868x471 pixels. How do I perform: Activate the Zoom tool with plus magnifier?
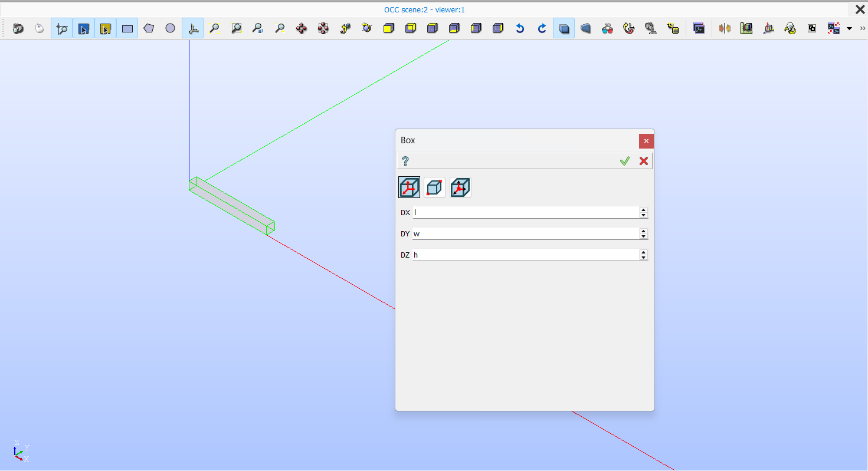pos(280,28)
